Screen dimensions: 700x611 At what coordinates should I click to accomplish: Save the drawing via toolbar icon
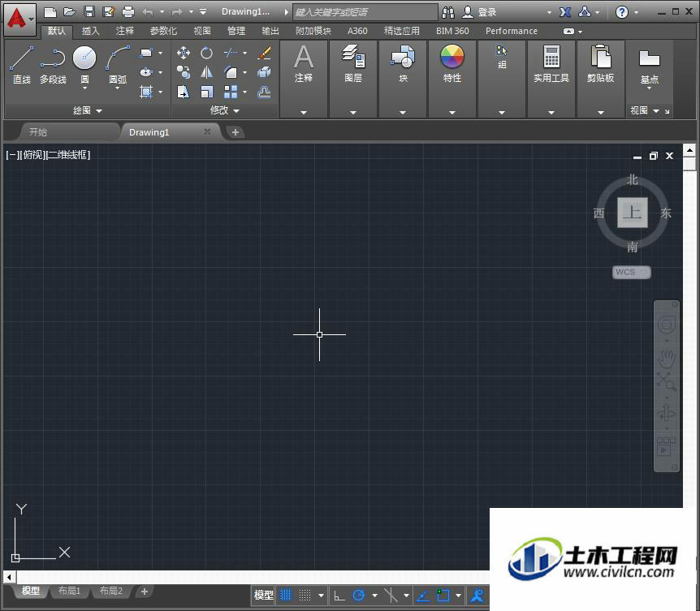[89, 12]
